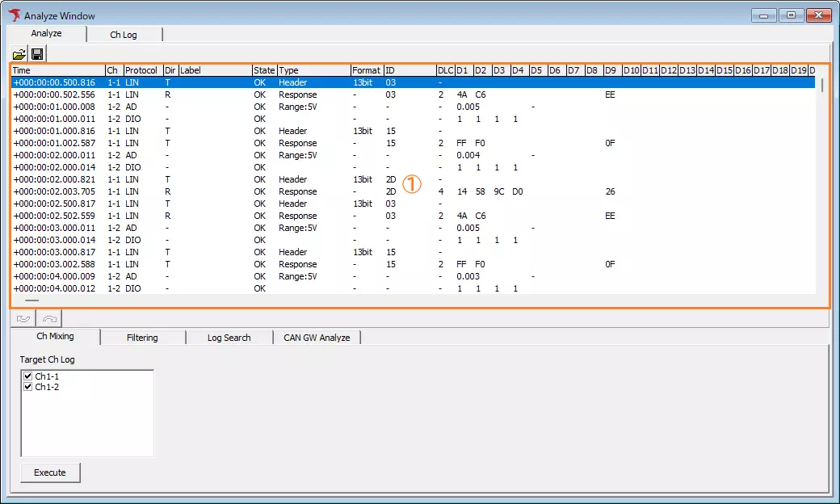Switch to the CAN GW Analyze tab

[x=317, y=338]
